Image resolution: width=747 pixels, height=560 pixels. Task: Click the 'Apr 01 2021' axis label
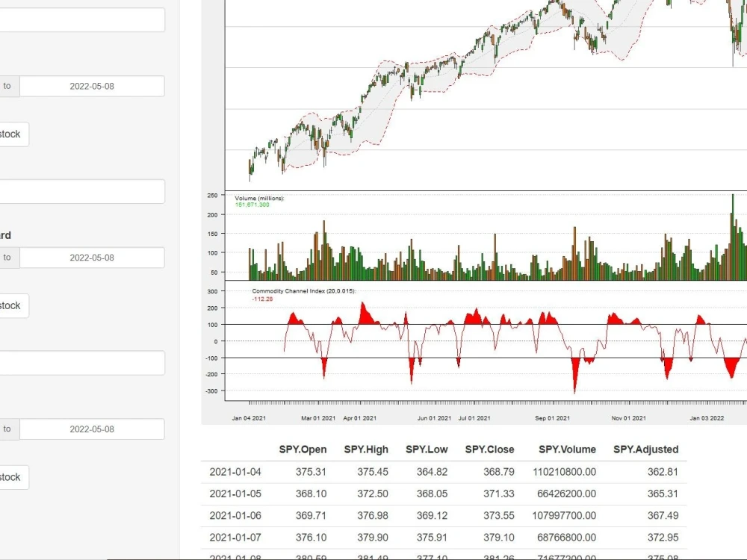[360, 418]
